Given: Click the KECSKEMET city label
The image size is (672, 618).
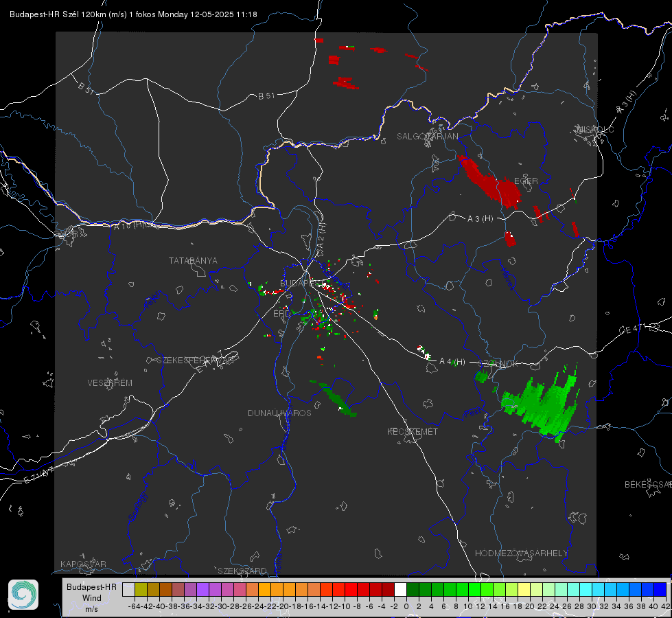Looking at the screenshot, I should (x=413, y=431).
